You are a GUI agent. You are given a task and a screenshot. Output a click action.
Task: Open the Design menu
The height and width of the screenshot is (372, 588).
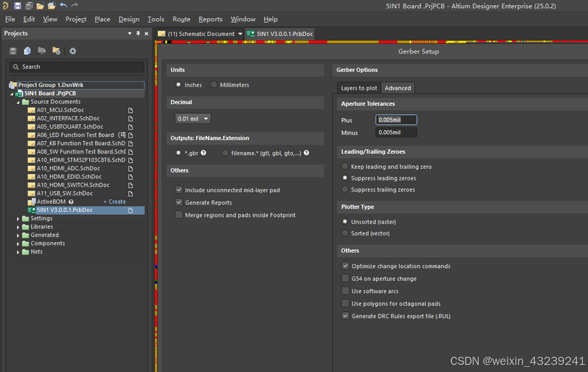click(x=128, y=19)
